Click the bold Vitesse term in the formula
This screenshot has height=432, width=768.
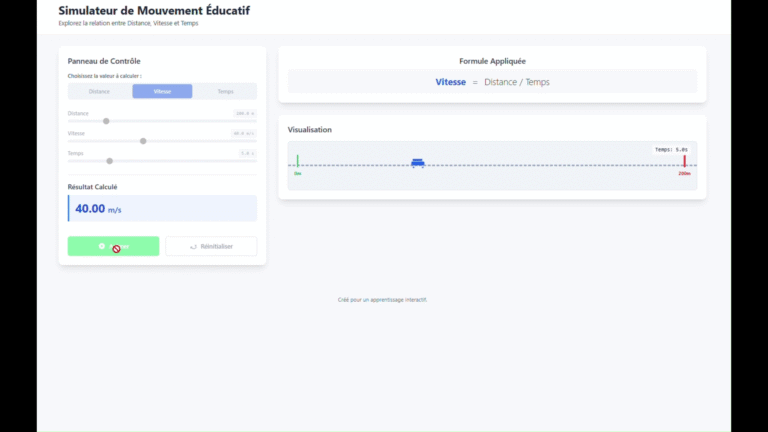coord(450,82)
